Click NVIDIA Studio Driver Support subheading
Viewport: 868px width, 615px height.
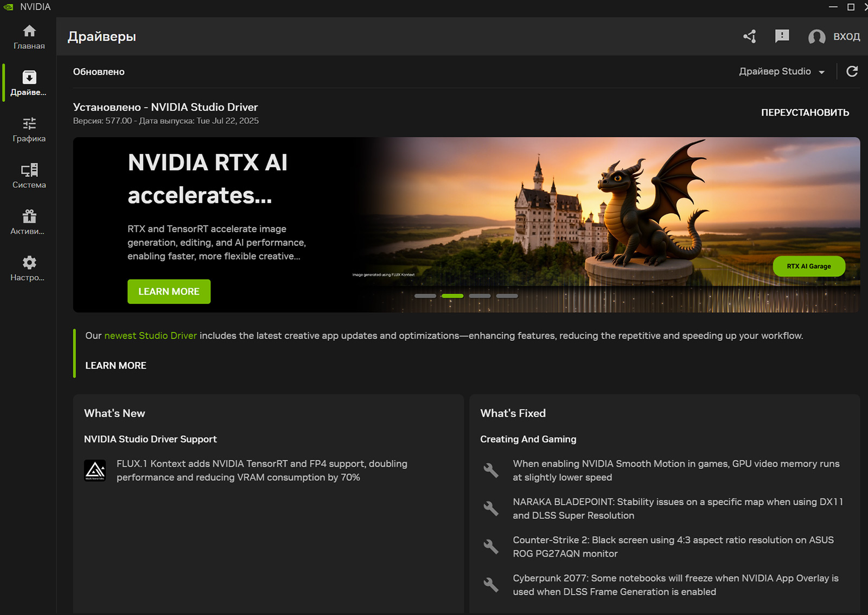(150, 439)
